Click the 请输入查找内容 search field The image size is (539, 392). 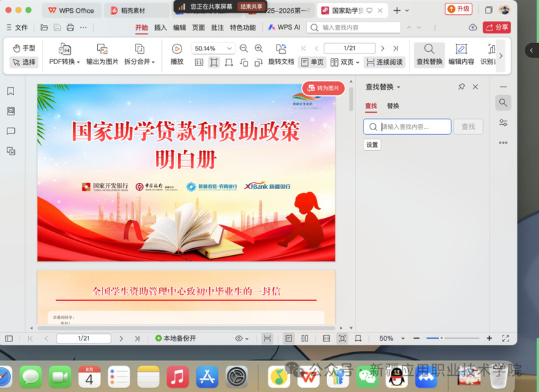click(x=413, y=127)
